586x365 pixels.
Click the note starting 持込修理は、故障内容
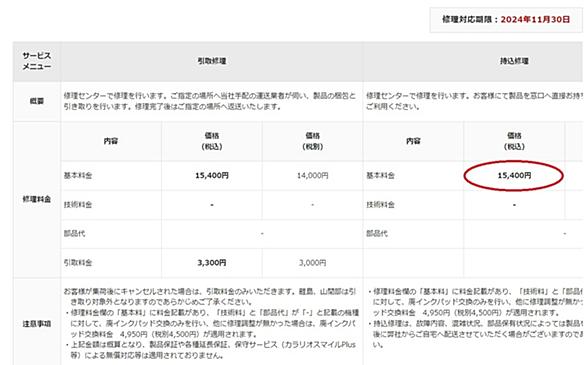coord(476,334)
